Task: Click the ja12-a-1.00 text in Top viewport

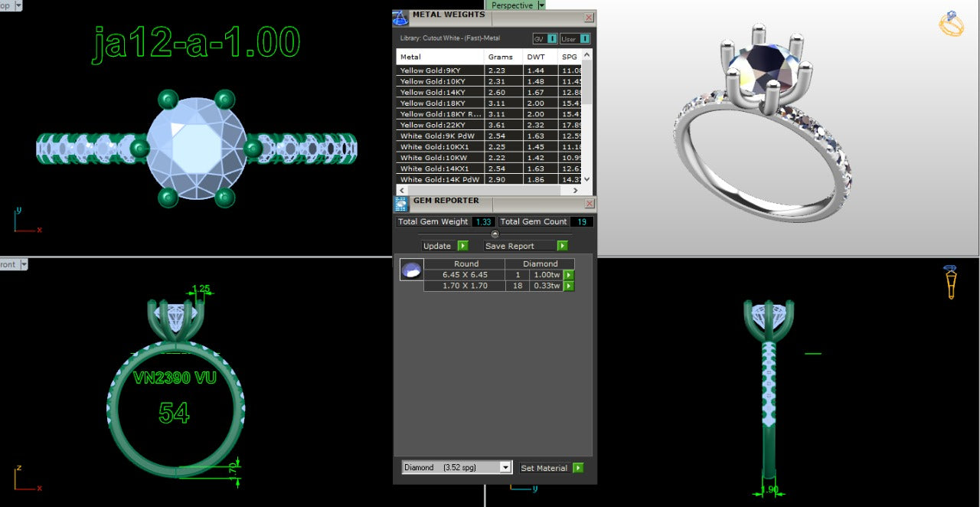Action: [x=196, y=44]
